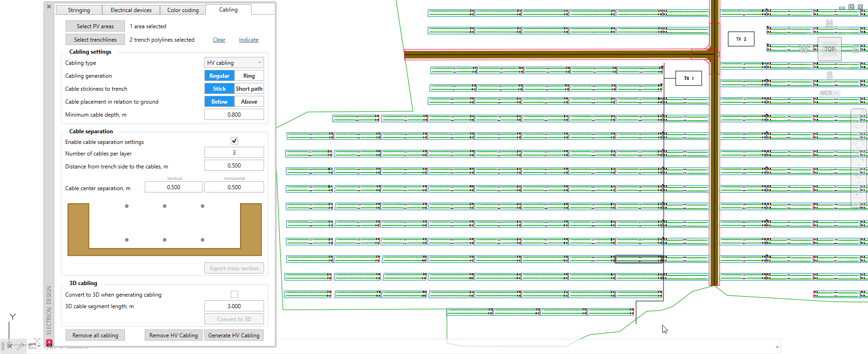Click the Generate HV Cabling button
This screenshot has height=354, width=868.
(x=234, y=335)
